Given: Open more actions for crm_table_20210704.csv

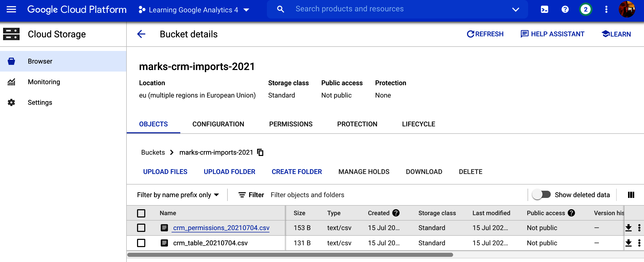Looking at the screenshot, I should tap(639, 243).
